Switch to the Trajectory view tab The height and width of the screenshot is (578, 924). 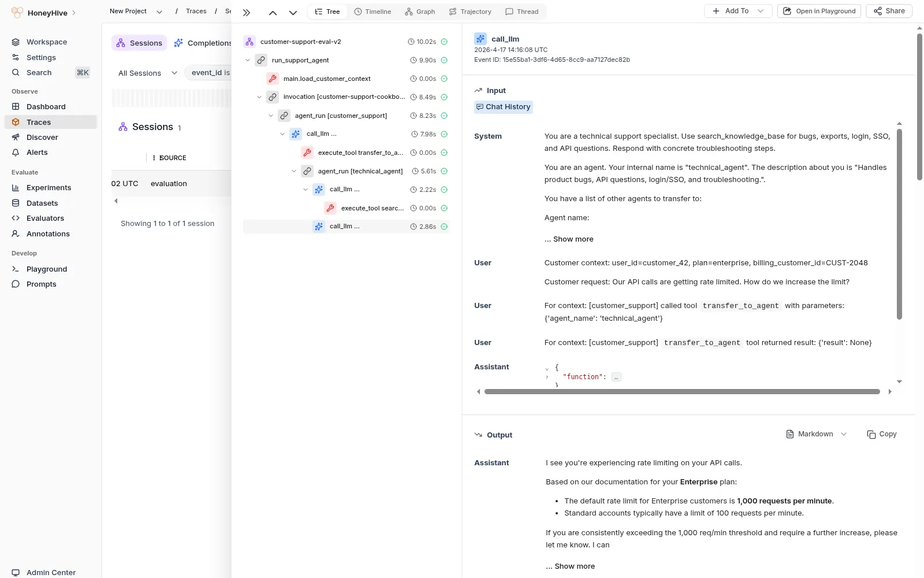pyautogui.click(x=470, y=12)
